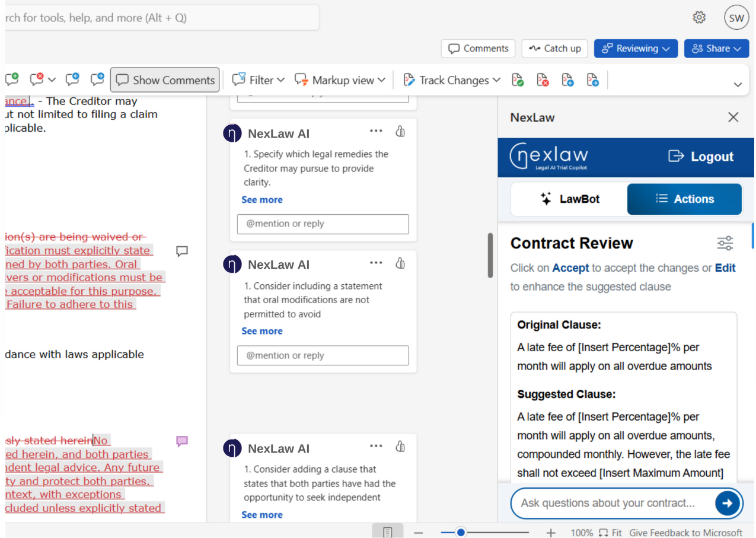Image resolution: width=756 pixels, height=538 pixels.
Task: Expand the ribbon with the chevron
Action: point(738,84)
